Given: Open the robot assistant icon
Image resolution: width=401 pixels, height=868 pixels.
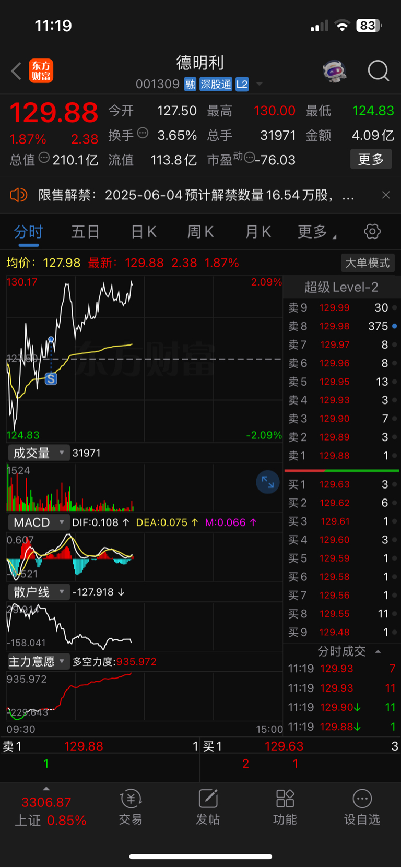Looking at the screenshot, I should click(335, 71).
